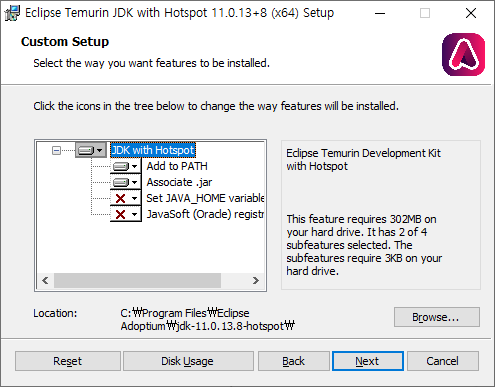Open the Set JAVA_HOME variable red X dropdown

pyautogui.click(x=126, y=198)
